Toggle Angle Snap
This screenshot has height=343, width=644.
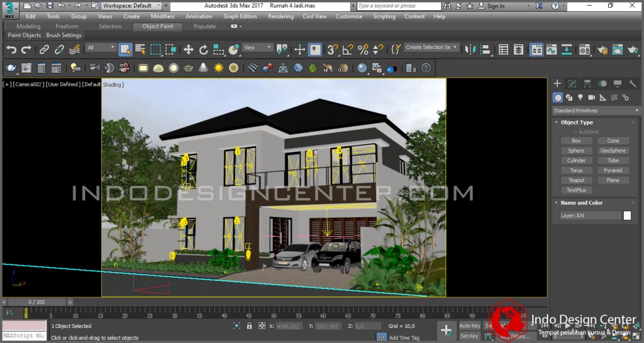click(347, 50)
